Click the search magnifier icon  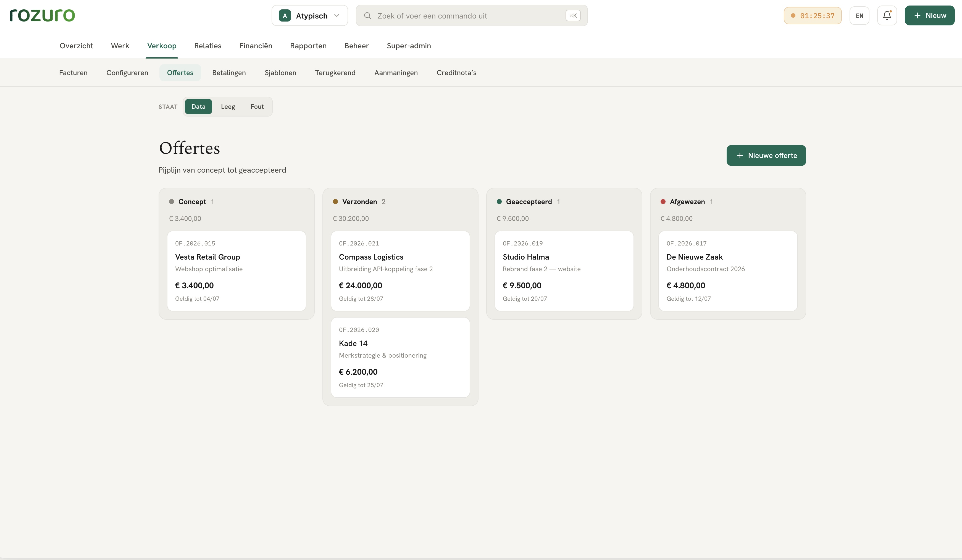[367, 16]
